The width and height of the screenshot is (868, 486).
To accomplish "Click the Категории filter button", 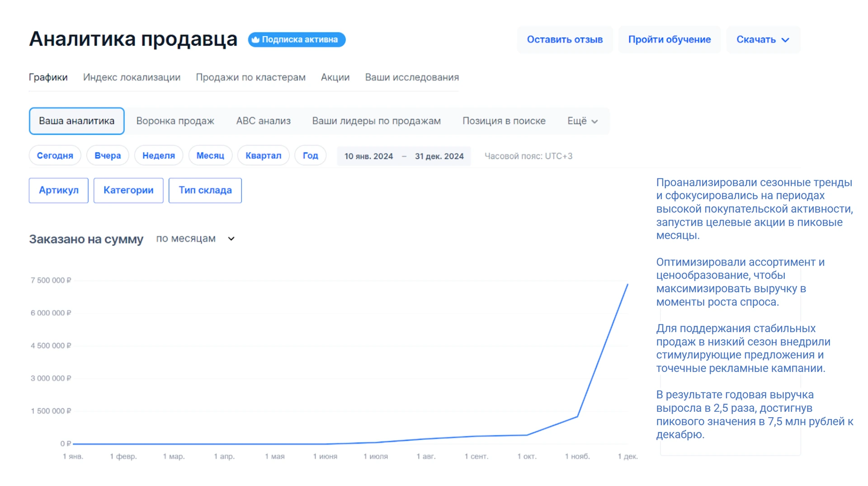I will click(128, 190).
